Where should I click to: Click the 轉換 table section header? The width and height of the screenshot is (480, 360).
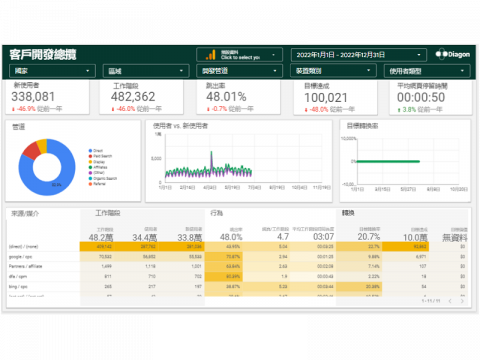[x=348, y=213]
